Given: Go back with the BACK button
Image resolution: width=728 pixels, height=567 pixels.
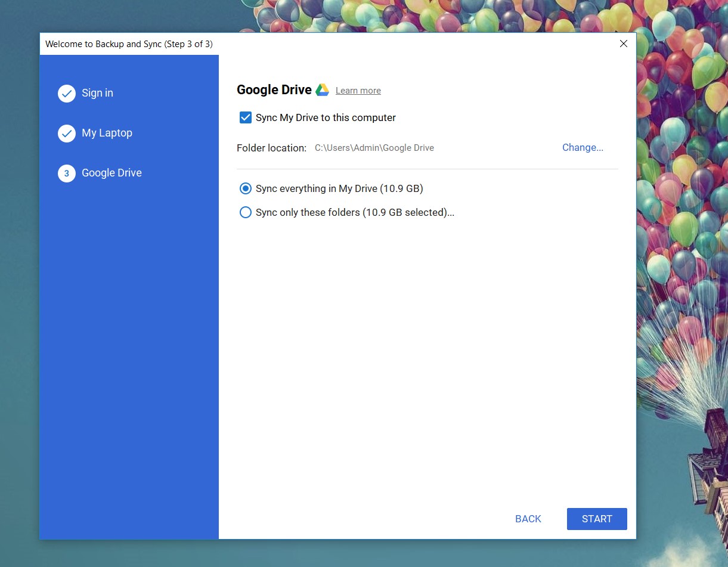Looking at the screenshot, I should point(528,519).
